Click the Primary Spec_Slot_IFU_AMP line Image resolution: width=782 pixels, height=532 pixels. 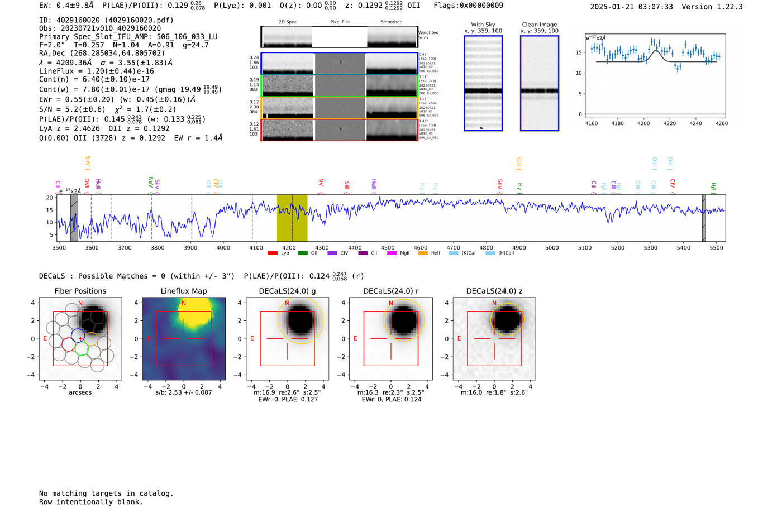[128, 37]
